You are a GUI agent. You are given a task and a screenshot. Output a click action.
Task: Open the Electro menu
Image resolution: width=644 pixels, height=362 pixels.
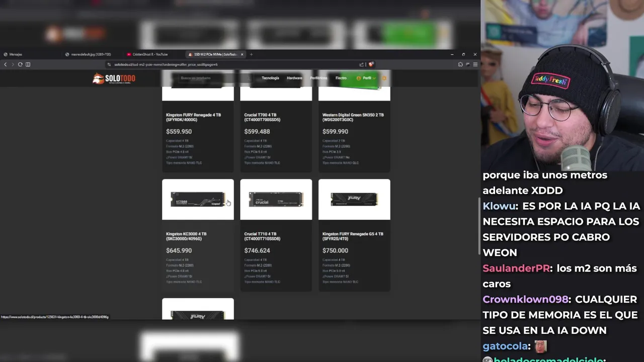[x=341, y=78]
